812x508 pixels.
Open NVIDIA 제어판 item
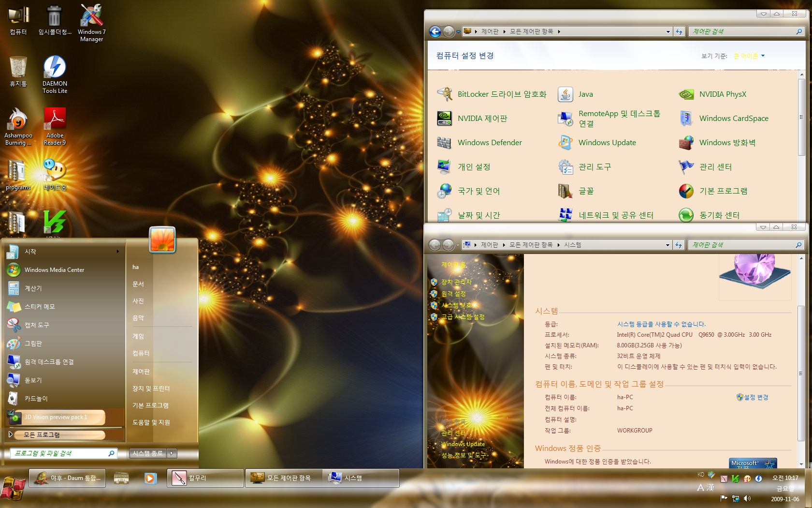click(472, 119)
